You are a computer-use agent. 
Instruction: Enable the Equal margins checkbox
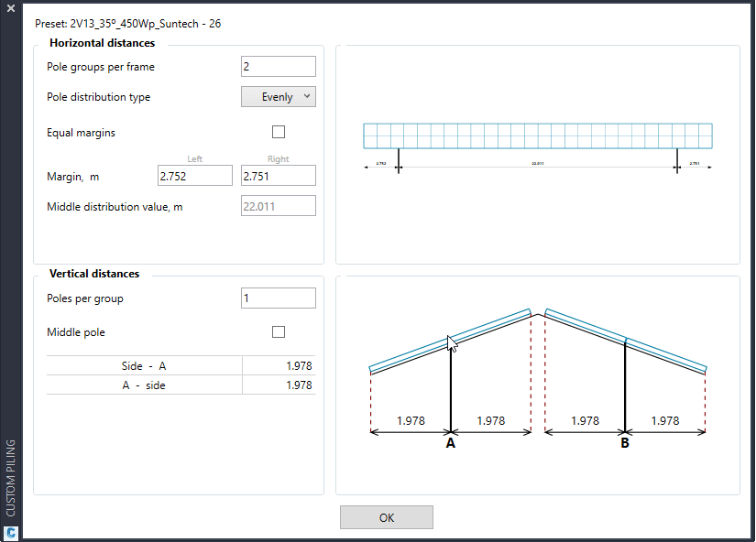[x=279, y=133]
